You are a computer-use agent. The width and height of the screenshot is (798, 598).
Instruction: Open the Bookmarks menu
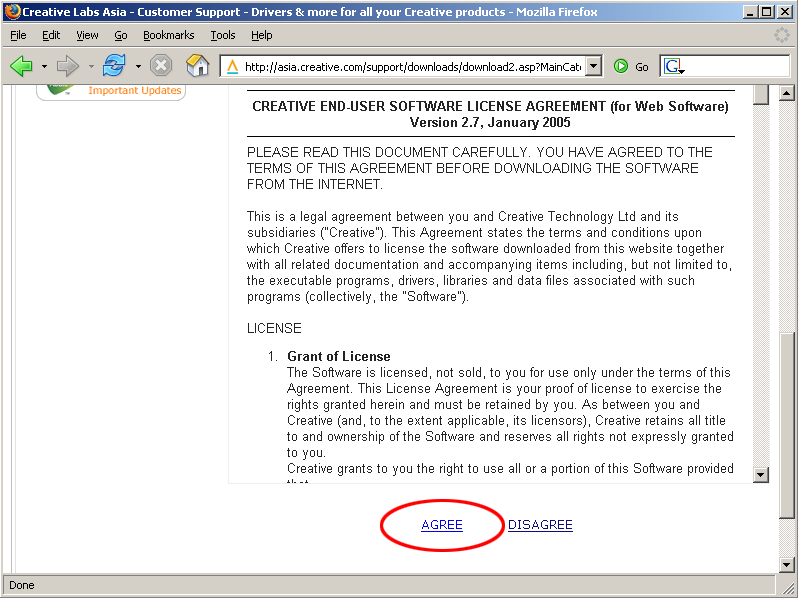(168, 35)
